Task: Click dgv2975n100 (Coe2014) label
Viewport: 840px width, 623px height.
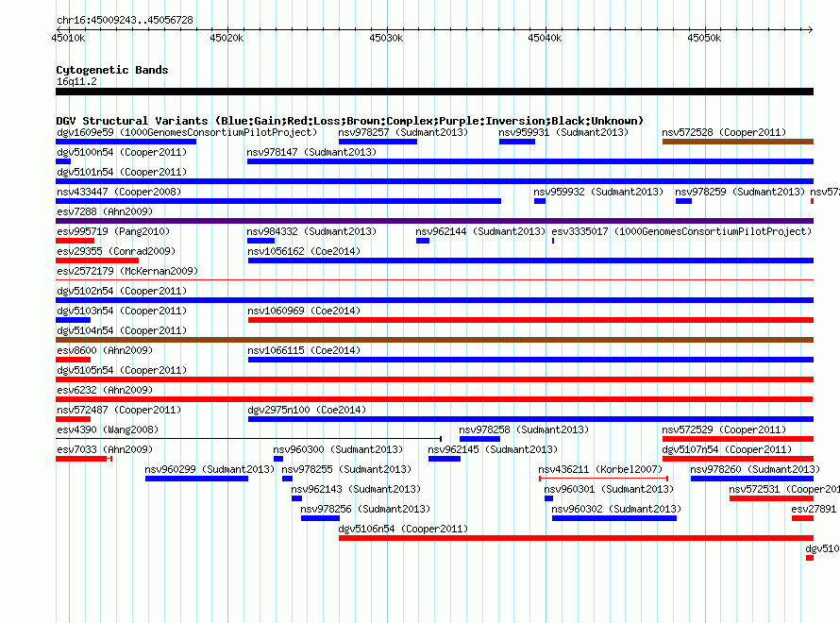Action: 307,410
